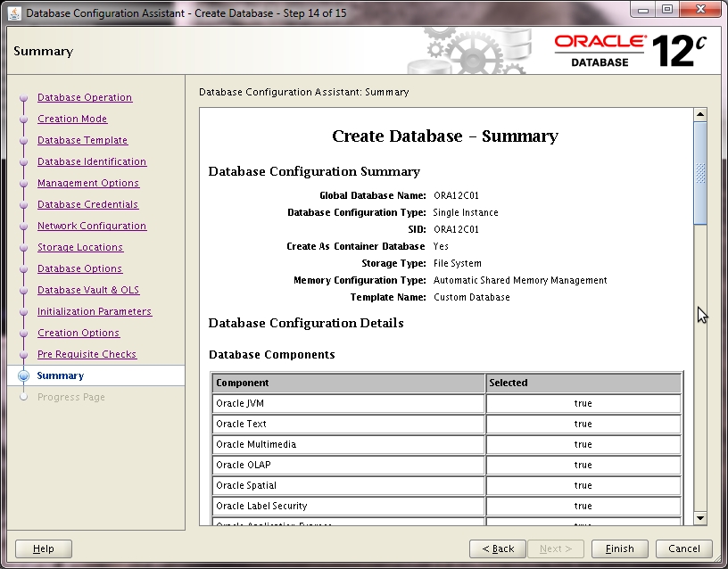Click the Help button
Screen dimensions: 728x569
tap(44, 548)
